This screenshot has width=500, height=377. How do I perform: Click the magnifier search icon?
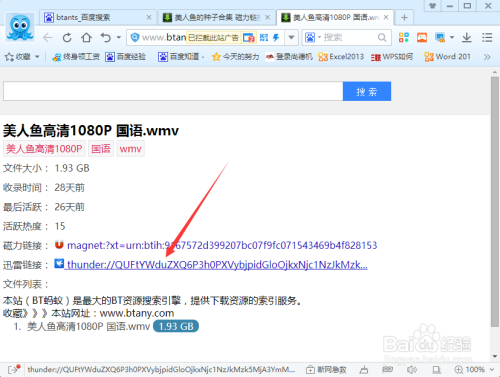coord(382,38)
